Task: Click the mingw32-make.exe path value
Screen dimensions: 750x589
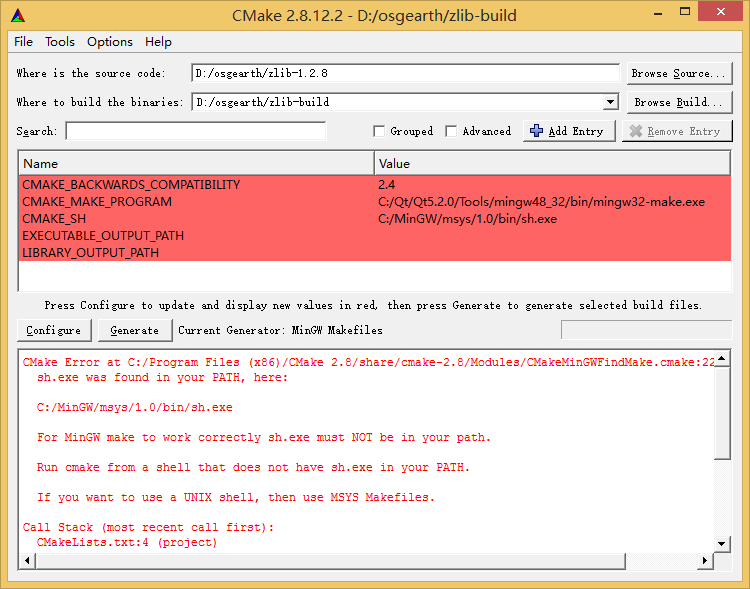Action: [541, 202]
